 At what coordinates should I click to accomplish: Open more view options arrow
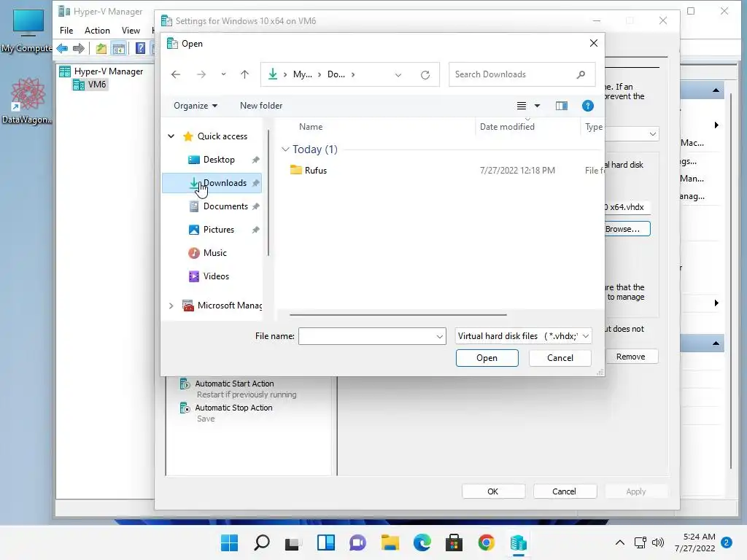tap(537, 106)
